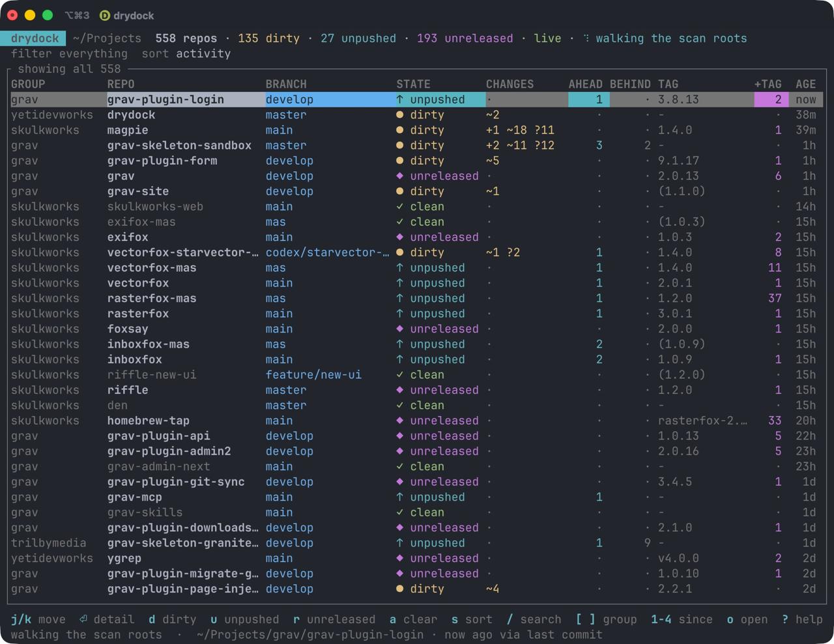Click the clean checkmark icon on skulkworks-web row

pyautogui.click(x=400, y=206)
